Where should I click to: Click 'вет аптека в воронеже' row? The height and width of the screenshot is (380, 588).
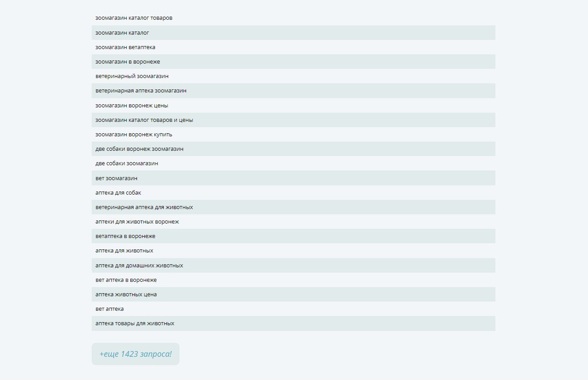(294, 280)
